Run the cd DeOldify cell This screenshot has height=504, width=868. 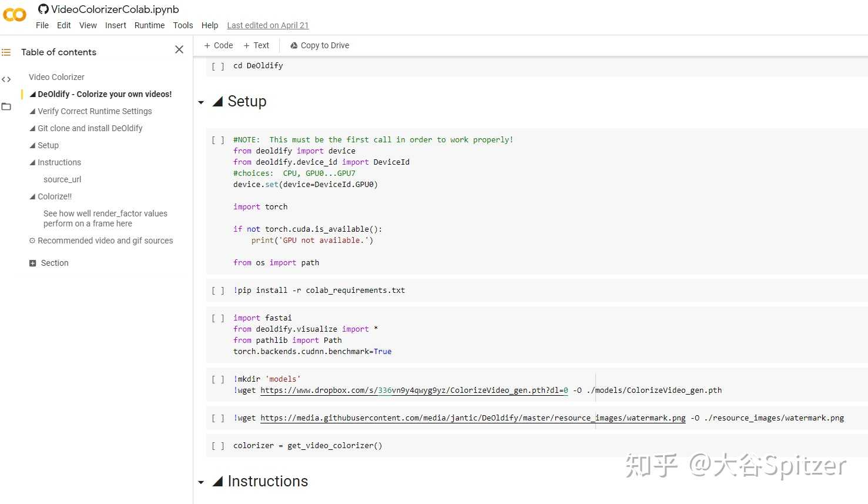(x=218, y=66)
